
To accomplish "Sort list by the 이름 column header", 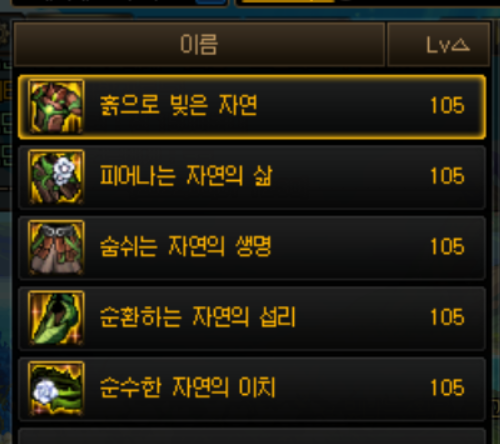I will tap(199, 44).
